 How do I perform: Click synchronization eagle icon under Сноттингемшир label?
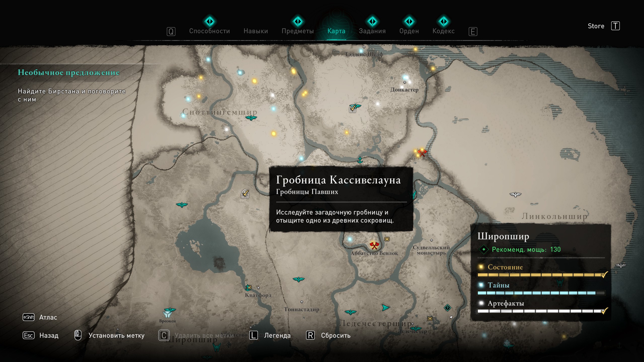coord(251,118)
